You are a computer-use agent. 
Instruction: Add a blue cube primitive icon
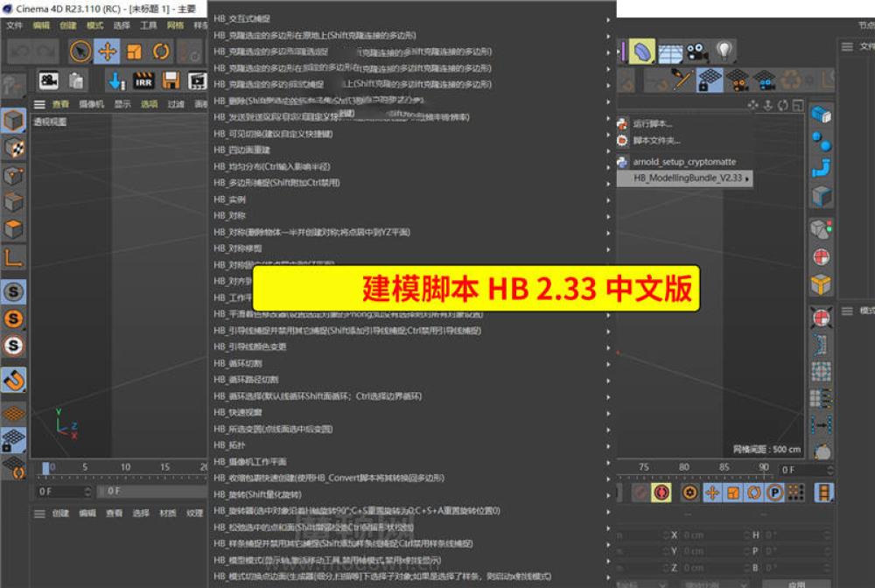click(822, 115)
